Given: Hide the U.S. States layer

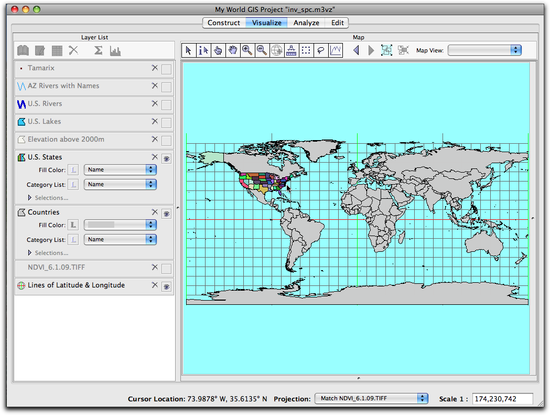Looking at the screenshot, I should [x=166, y=159].
